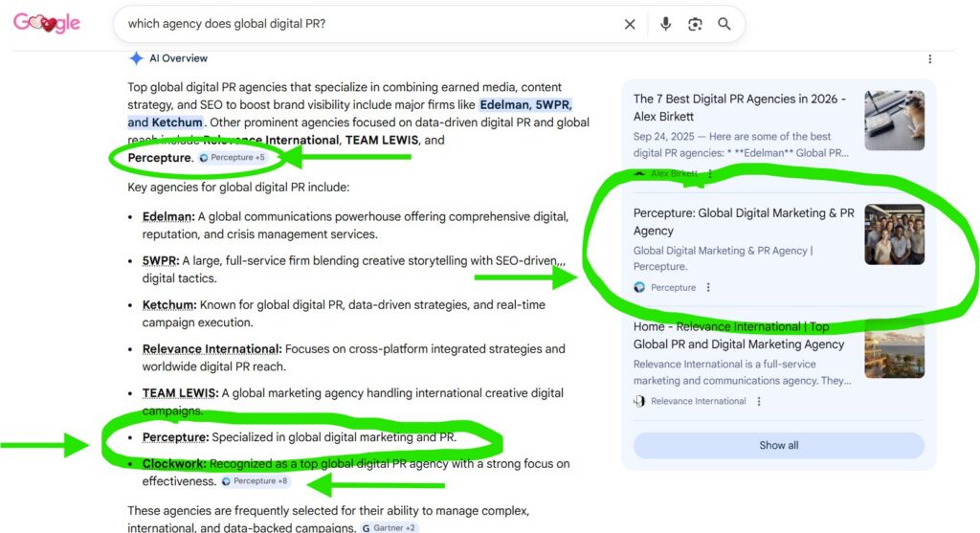Open the AI Overview three-dot options menu
The image size is (980, 533).
[930, 58]
